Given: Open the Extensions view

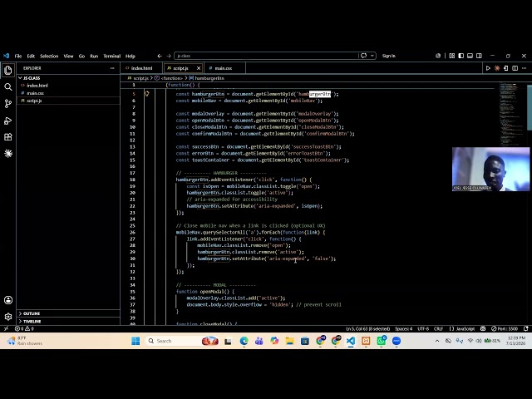Looking at the screenshot, I should [8, 137].
